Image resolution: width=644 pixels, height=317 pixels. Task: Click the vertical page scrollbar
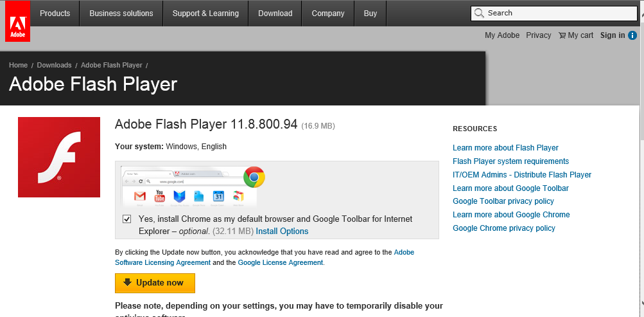pyautogui.click(x=641, y=193)
